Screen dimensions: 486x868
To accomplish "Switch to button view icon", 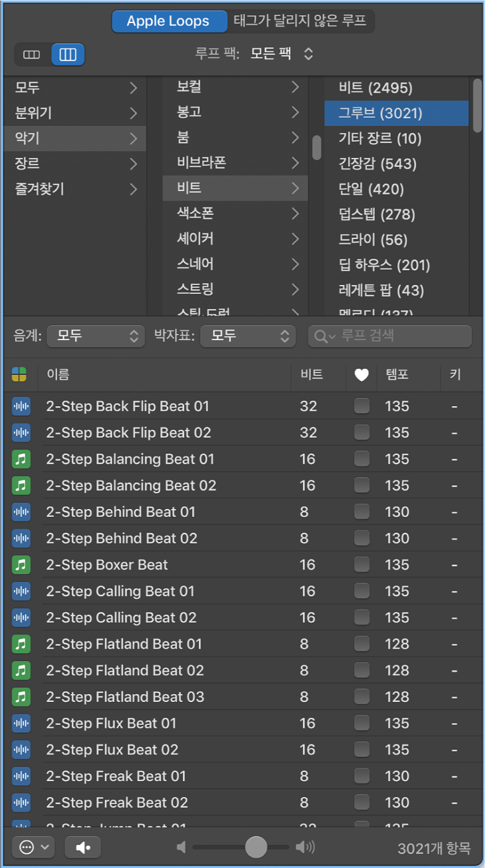I will pos(32,55).
